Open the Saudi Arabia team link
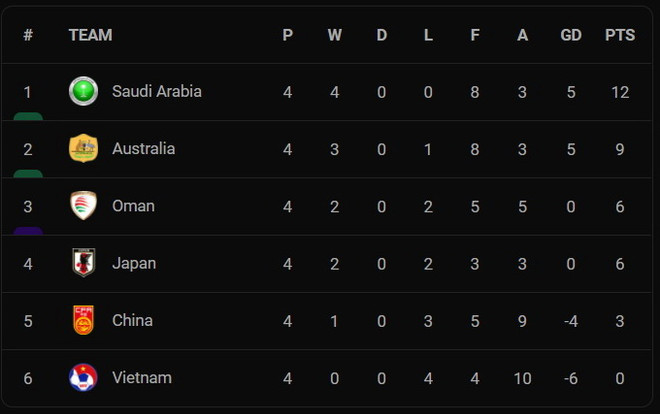 156,91
